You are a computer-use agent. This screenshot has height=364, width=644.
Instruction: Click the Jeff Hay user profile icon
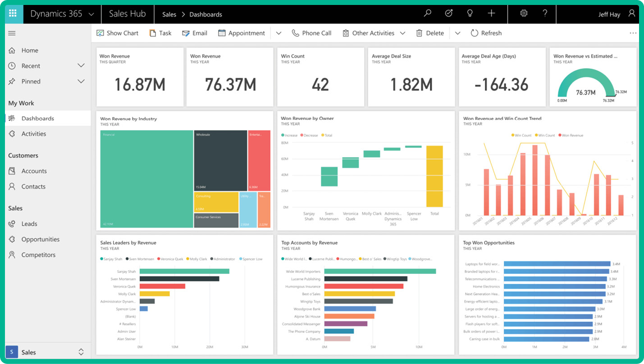click(x=632, y=14)
